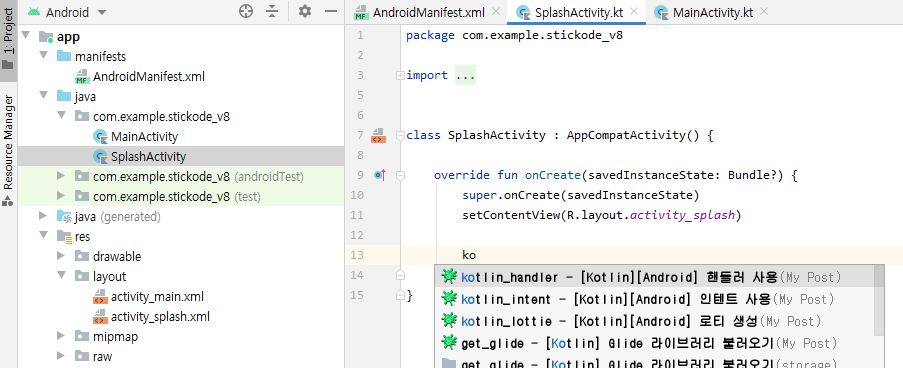Click the green icon beside kotlin_handler suggestion

[x=449, y=277]
